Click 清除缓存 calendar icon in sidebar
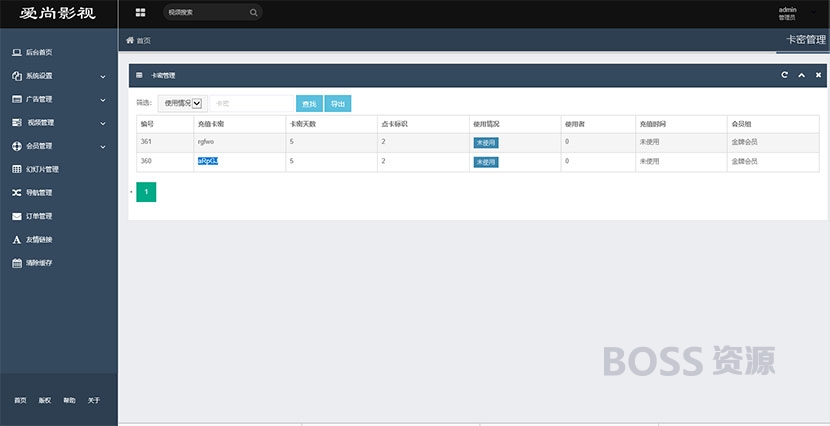The image size is (830, 426). tap(17, 263)
